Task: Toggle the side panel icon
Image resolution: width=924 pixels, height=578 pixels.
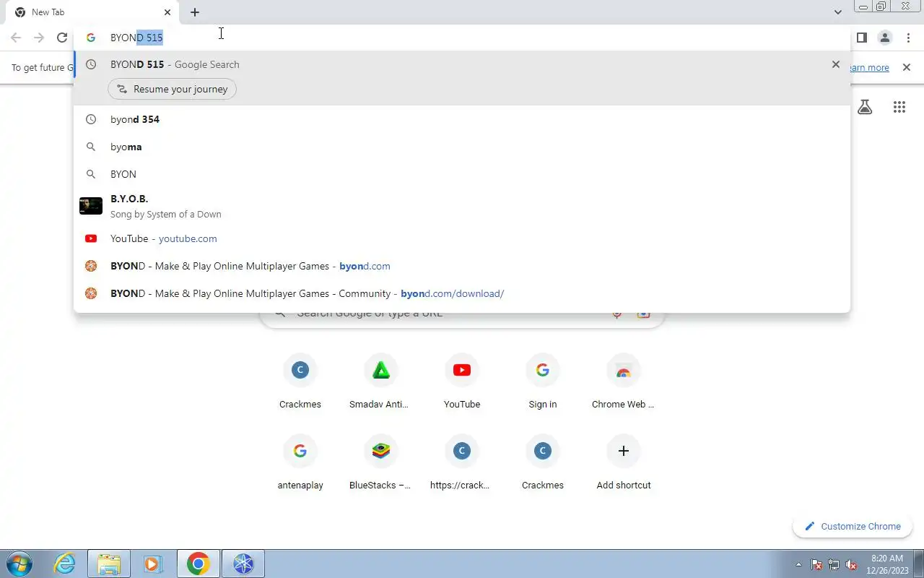Action: pos(862,38)
